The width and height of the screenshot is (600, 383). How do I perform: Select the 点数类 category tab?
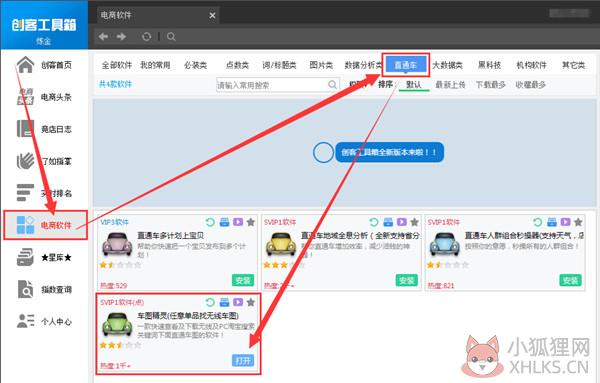point(238,65)
